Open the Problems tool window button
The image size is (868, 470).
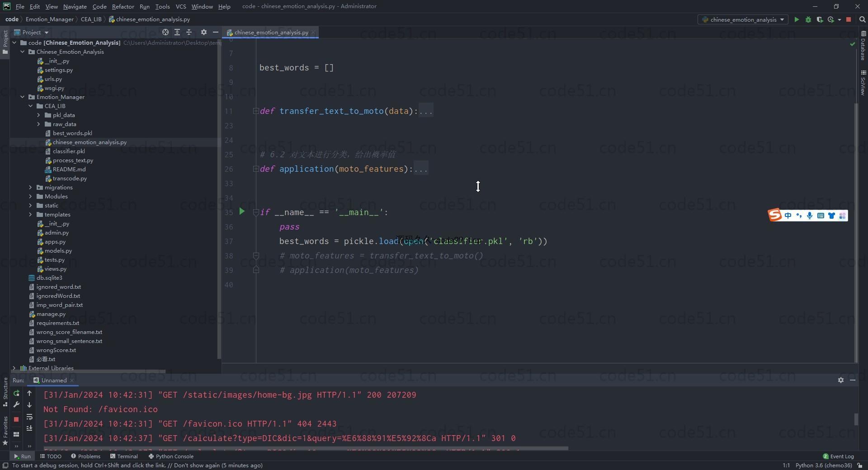(x=85, y=456)
